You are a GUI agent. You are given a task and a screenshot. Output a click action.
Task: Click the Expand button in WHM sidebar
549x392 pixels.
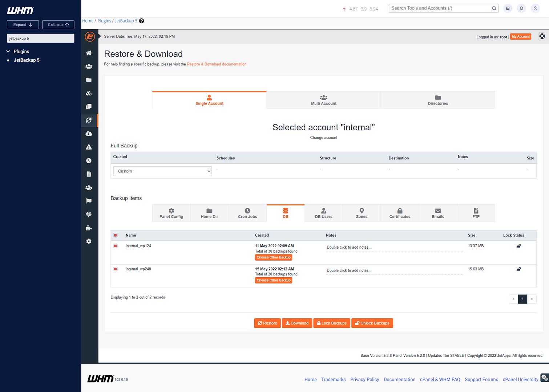(23, 25)
